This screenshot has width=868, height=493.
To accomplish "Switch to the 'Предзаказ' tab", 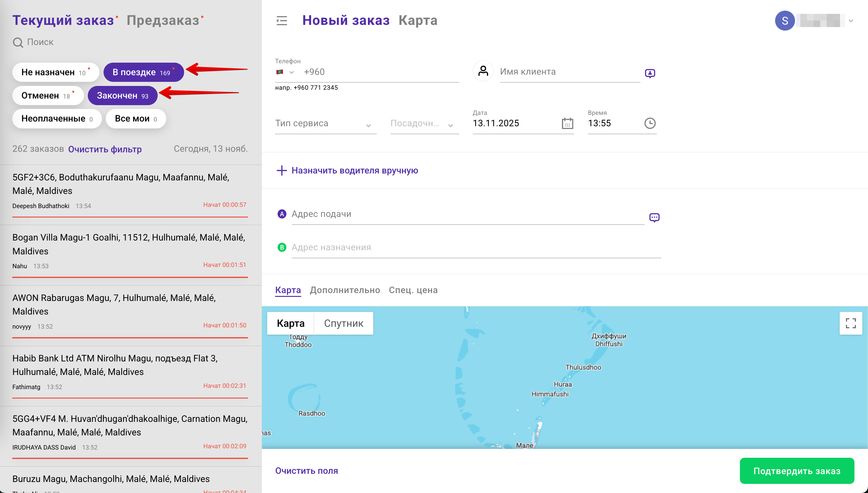I will coord(163,20).
